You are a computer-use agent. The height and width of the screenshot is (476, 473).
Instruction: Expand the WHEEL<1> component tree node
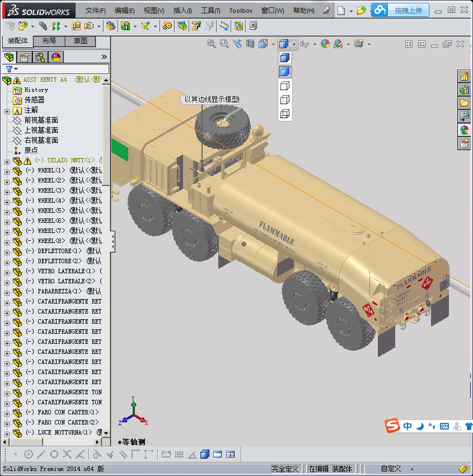coord(7,171)
